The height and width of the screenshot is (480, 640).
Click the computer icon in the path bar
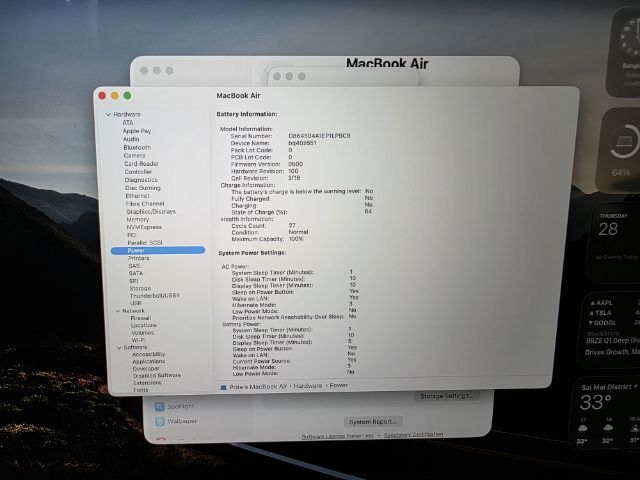click(x=223, y=387)
